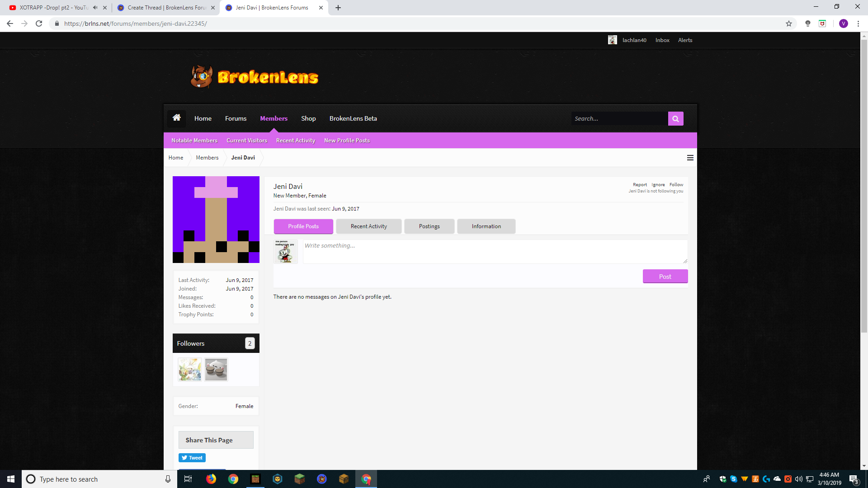Follow Jeni Davi
This screenshot has height=488, width=868.
pyautogui.click(x=676, y=184)
